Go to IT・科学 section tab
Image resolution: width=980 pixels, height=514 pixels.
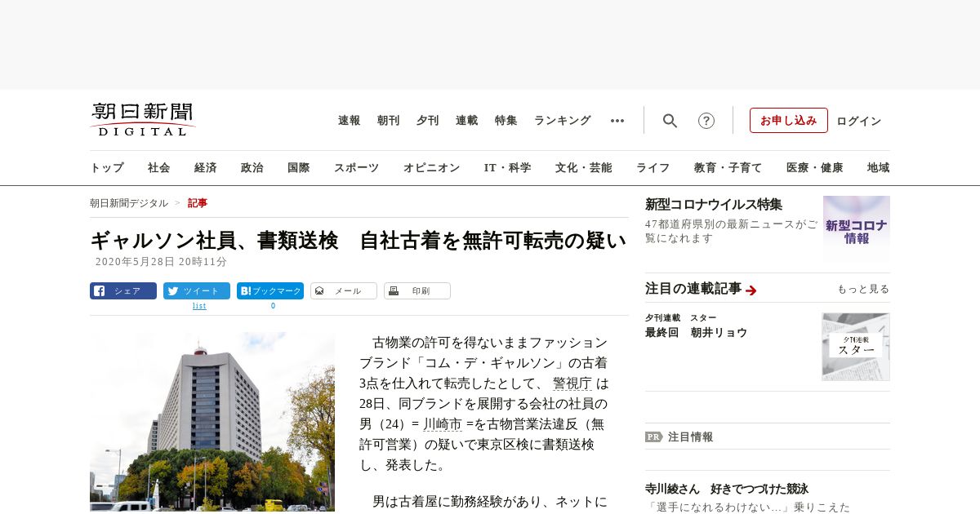coord(508,168)
